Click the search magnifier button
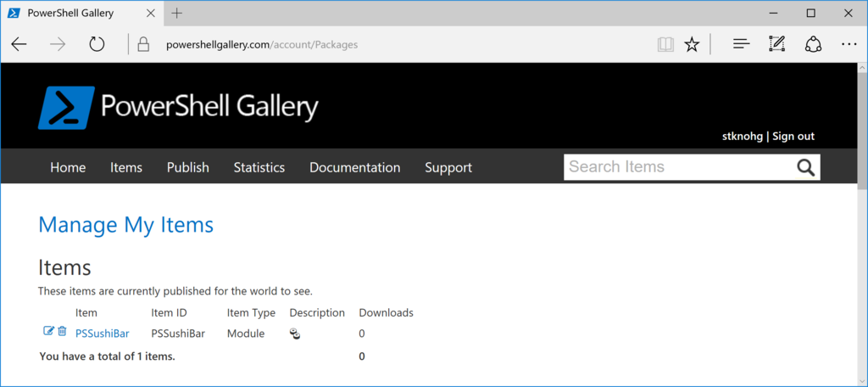Viewport: 868px width, 387px height. coord(806,167)
